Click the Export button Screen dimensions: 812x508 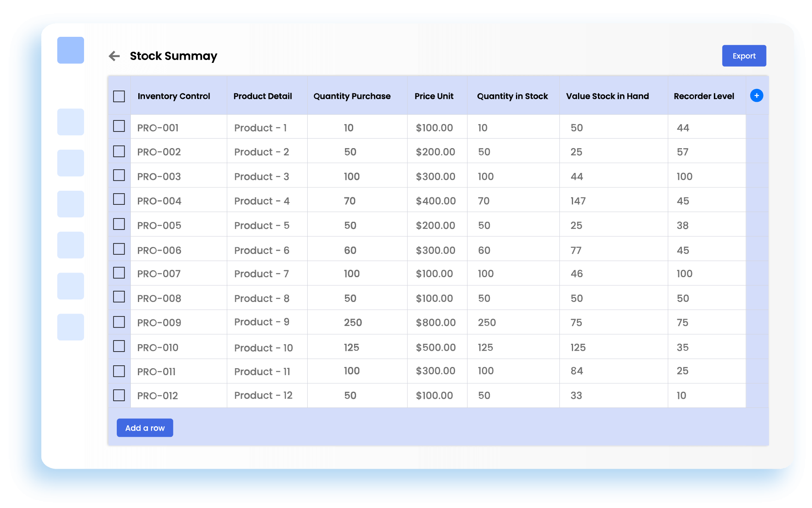coord(744,56)
